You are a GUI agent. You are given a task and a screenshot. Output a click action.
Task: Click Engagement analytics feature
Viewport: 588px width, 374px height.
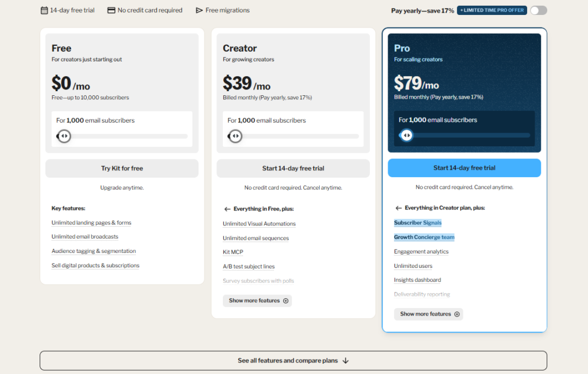tap(421, 251)
